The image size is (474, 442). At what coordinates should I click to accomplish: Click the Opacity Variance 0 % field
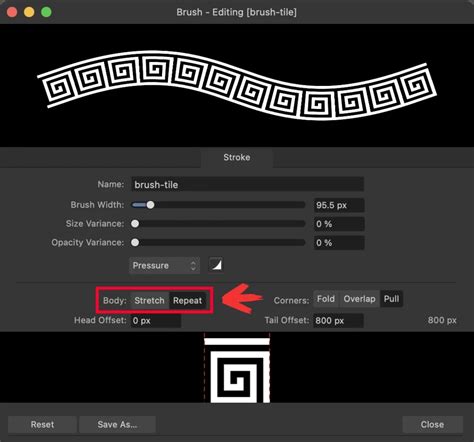[339, 243]
